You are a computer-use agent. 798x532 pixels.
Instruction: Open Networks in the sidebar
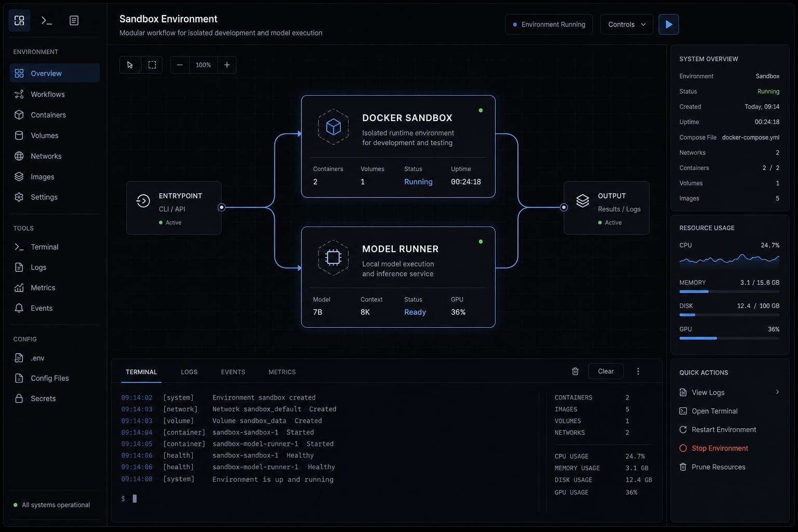[55, 156]
